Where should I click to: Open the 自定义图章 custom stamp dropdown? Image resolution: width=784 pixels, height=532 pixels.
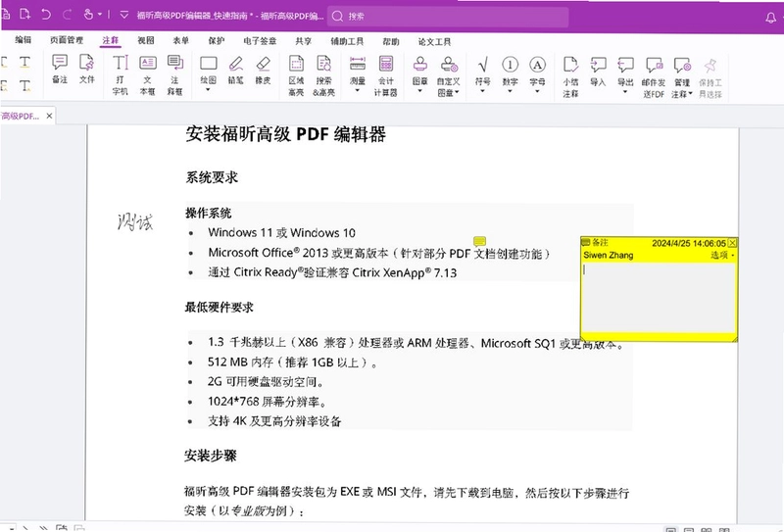point(457,93)
